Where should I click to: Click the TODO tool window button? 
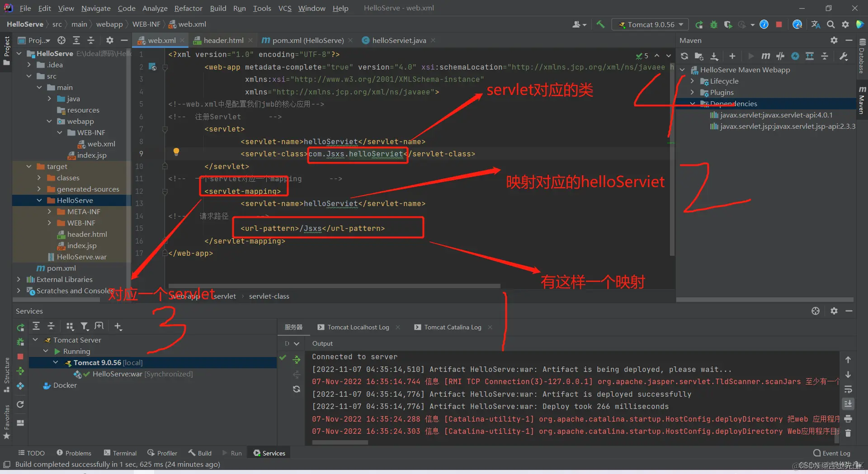click(31, 453)
